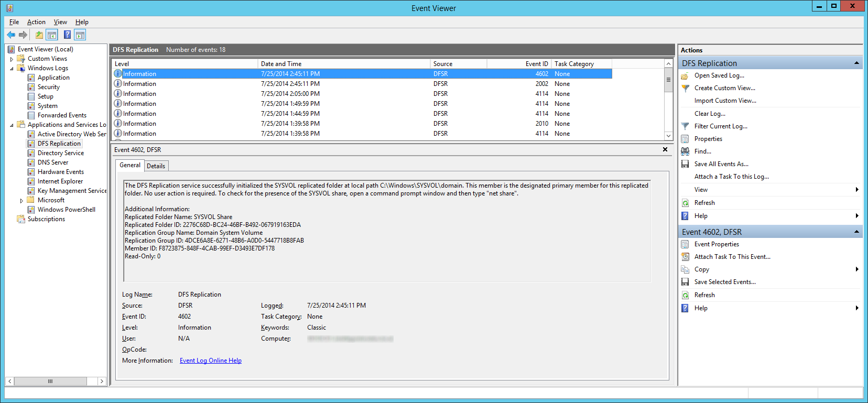Select the Forwarded Events log
The height and width of the screenshot is (403, 868).
pos(62,115)
